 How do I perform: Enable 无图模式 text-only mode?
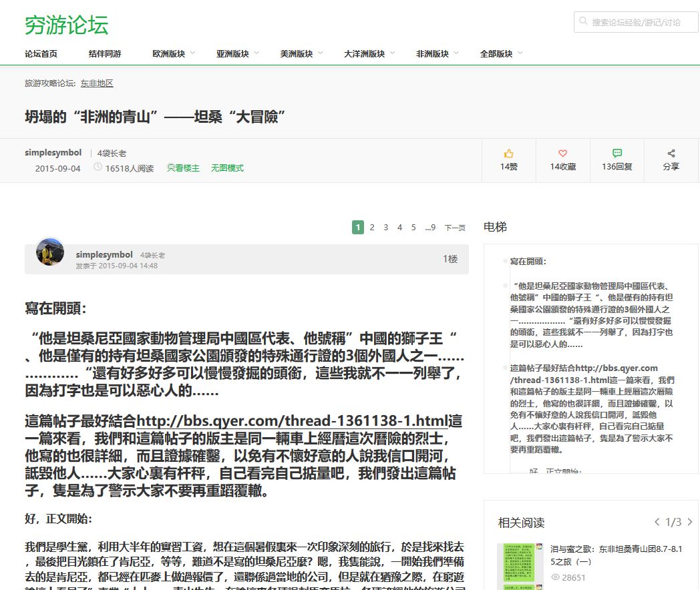(226, 167)
